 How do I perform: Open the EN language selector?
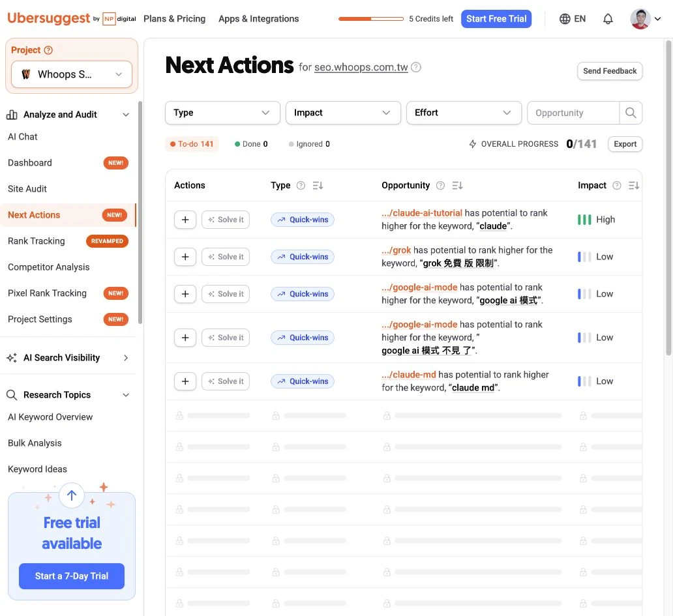coord(573,19)
